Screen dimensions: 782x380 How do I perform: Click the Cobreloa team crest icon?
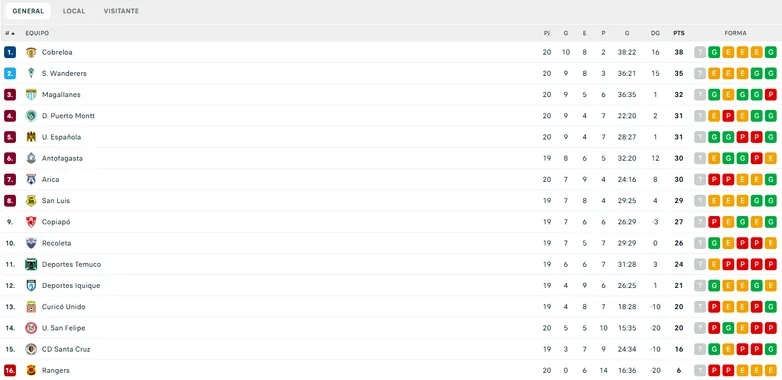click(31, 52)
